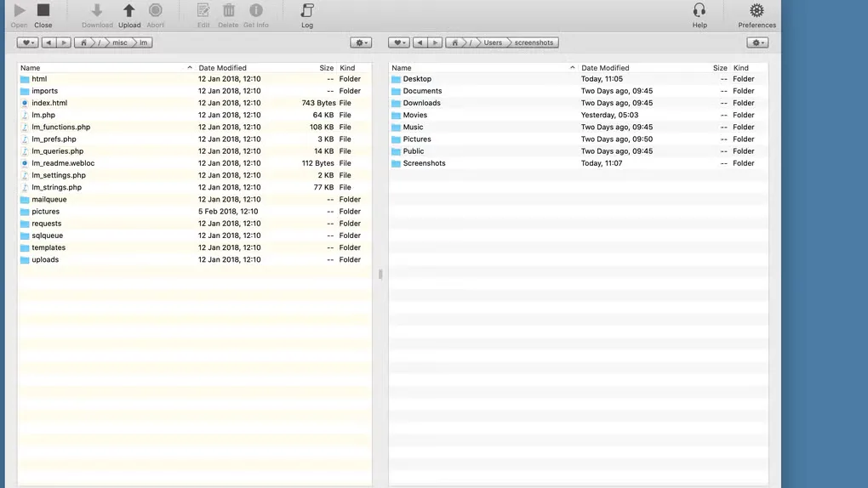This screenshot has height=488, width=868.
Task: Click the Close connection toolbar icon
Action: click(43, 10)
